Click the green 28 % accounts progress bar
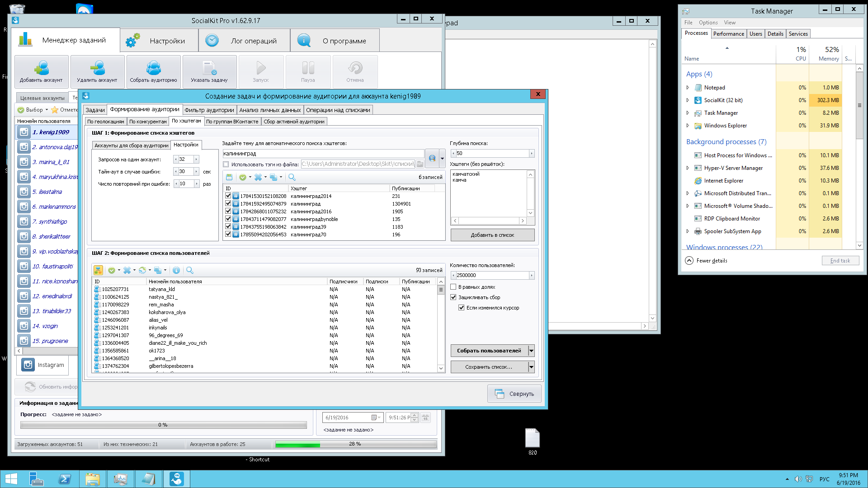 tap(356, 444)
